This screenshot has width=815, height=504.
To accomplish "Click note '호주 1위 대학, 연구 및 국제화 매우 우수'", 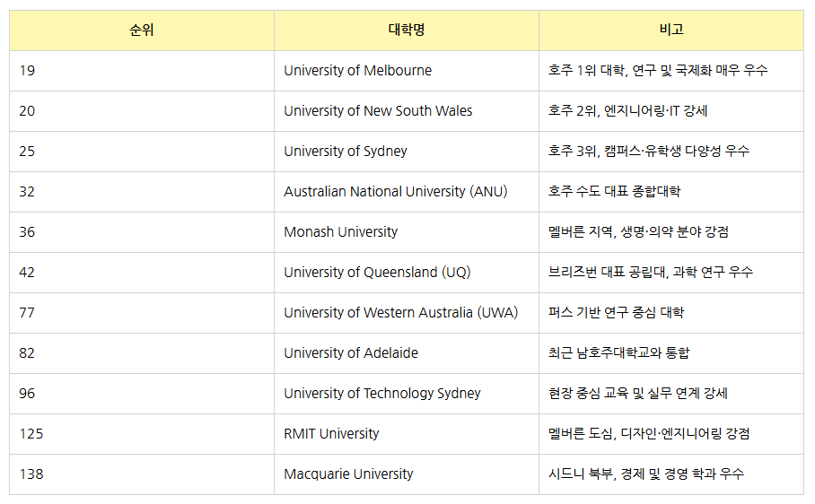I will [658, 70].
